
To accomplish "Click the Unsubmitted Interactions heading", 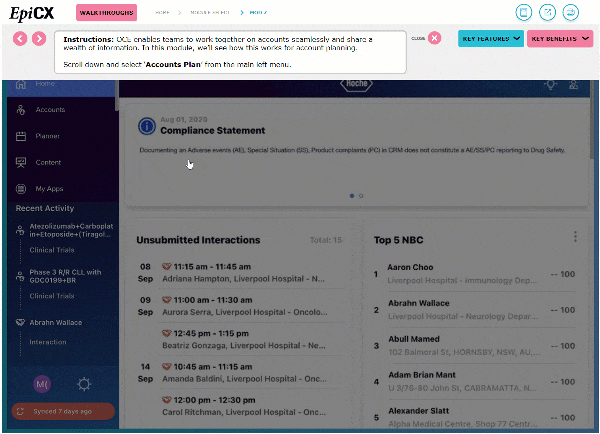I will tap(198, 240).
